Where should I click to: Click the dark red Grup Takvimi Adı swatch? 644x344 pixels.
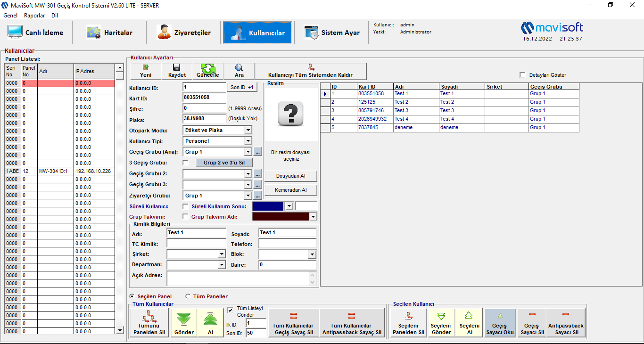(x=281, y=217)
